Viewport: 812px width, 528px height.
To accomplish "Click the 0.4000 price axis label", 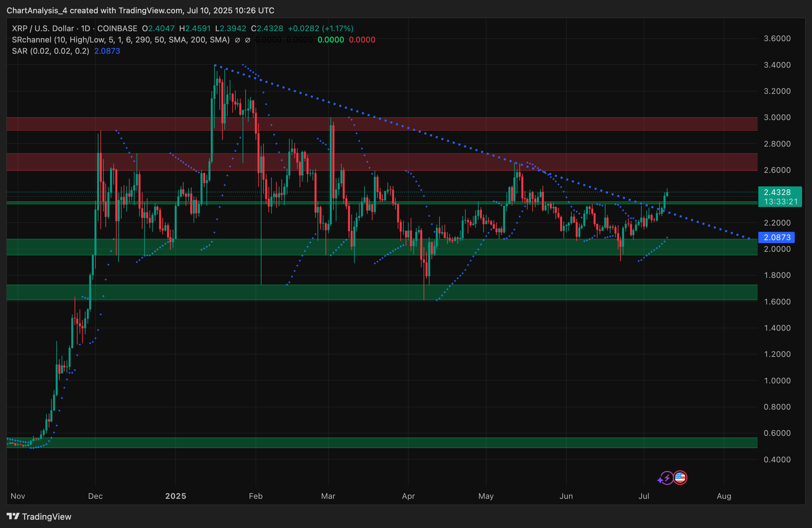I will (777, 460).
